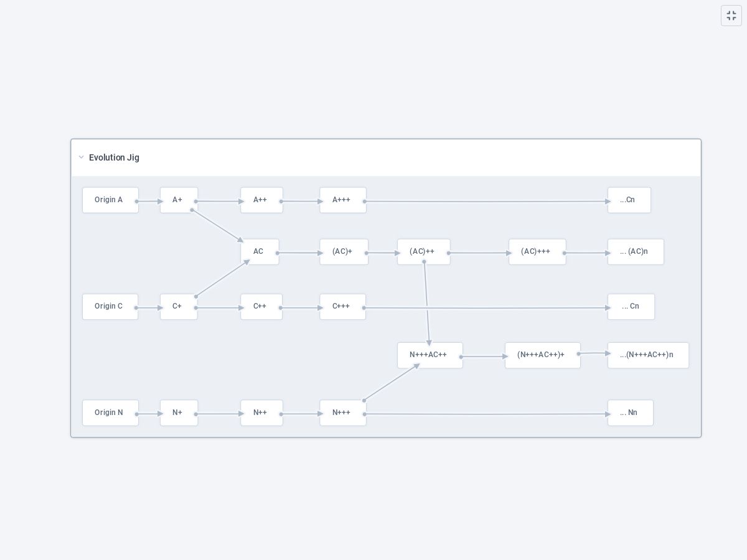The height and width of the screenshot is (560, 747).
Task: Select the (AC)++ node
Action: click(423, 252)
